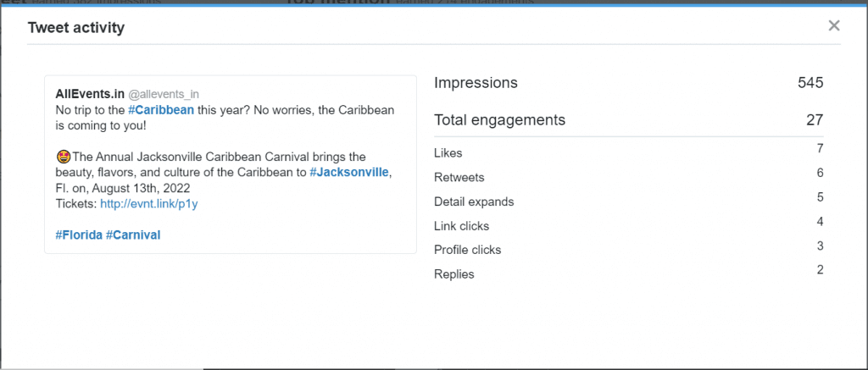Click the #Florida hashtag

78,235
